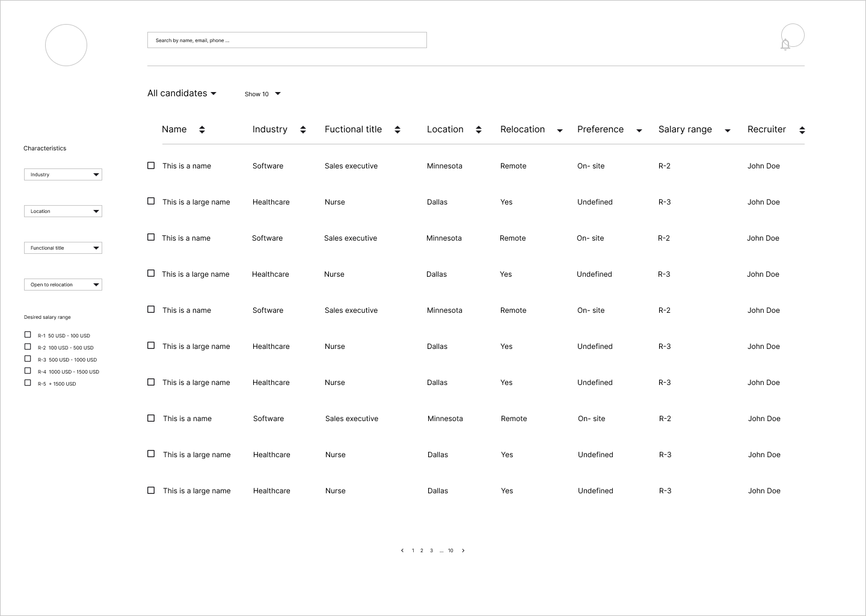Image resolution: width=866 pixels, height=616 pixels.
Task: Click 'Undefined' in second row
Action: 595,202
